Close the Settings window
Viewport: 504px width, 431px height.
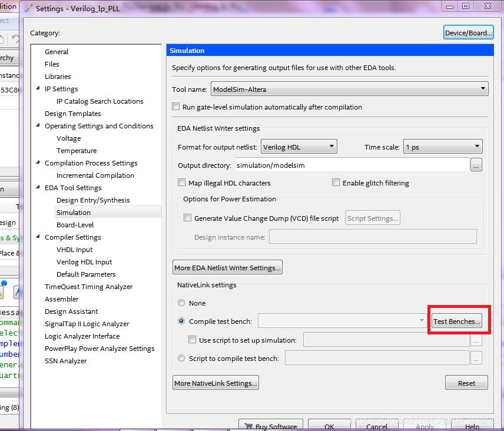pyautogui.click(x=488, y=6)
